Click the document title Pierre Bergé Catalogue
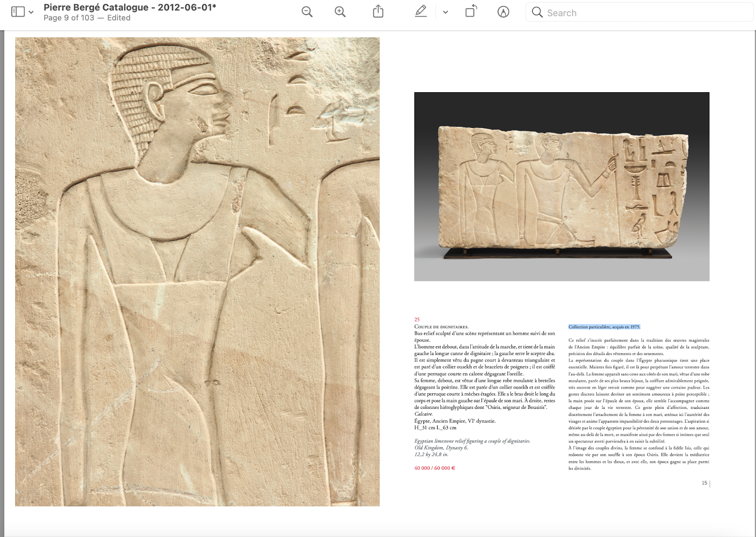756x537 pixels. pos(130,8)
